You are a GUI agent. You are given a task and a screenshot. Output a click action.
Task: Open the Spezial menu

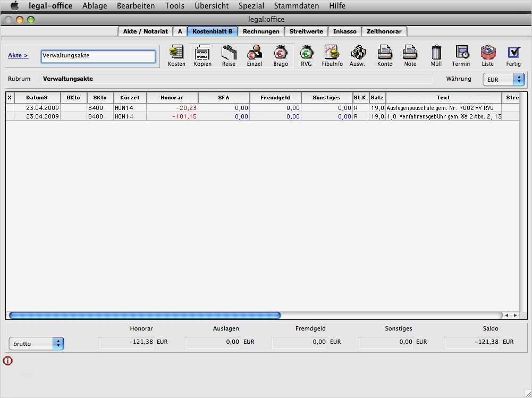pos(251,6)
